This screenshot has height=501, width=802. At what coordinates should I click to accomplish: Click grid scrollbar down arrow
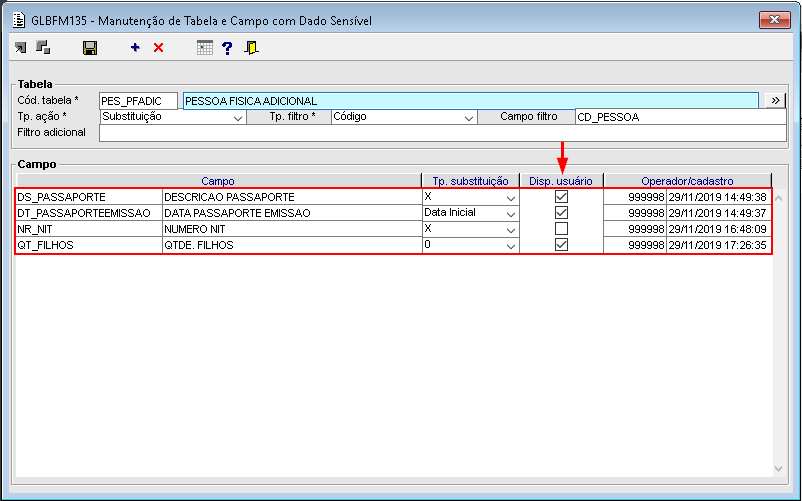(x=778, y=468)
